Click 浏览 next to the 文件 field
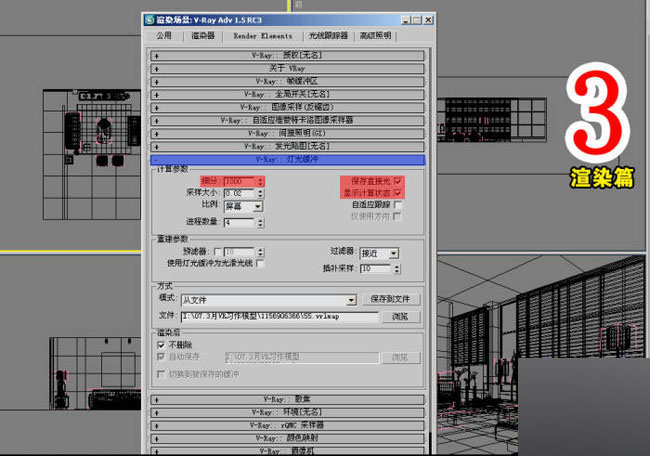Screen dimensions: 650x456 coord(400,317)
